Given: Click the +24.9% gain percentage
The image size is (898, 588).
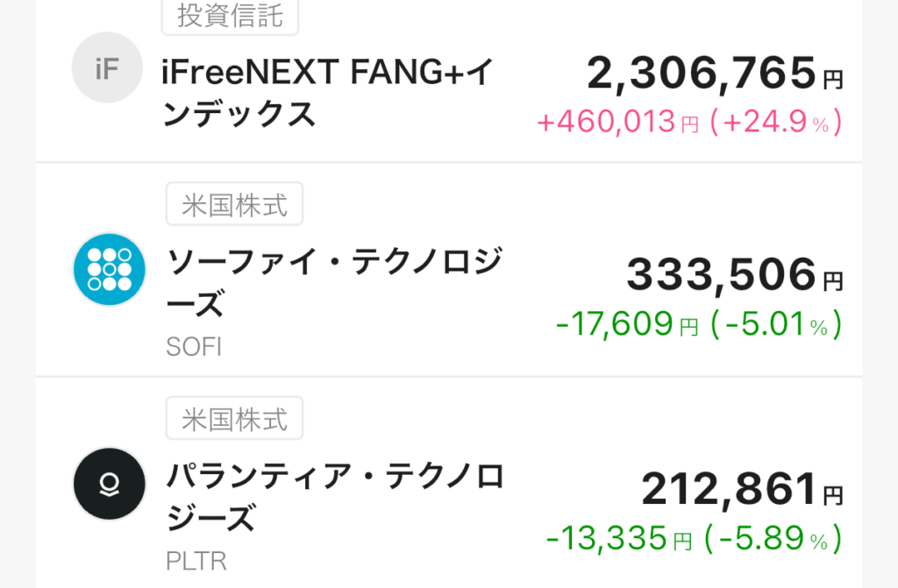Looking at the screenshot, I should 776,123.
